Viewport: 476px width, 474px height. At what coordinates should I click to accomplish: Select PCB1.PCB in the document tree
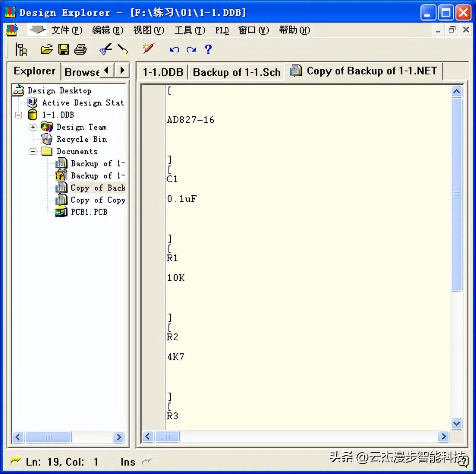[88, 212]
